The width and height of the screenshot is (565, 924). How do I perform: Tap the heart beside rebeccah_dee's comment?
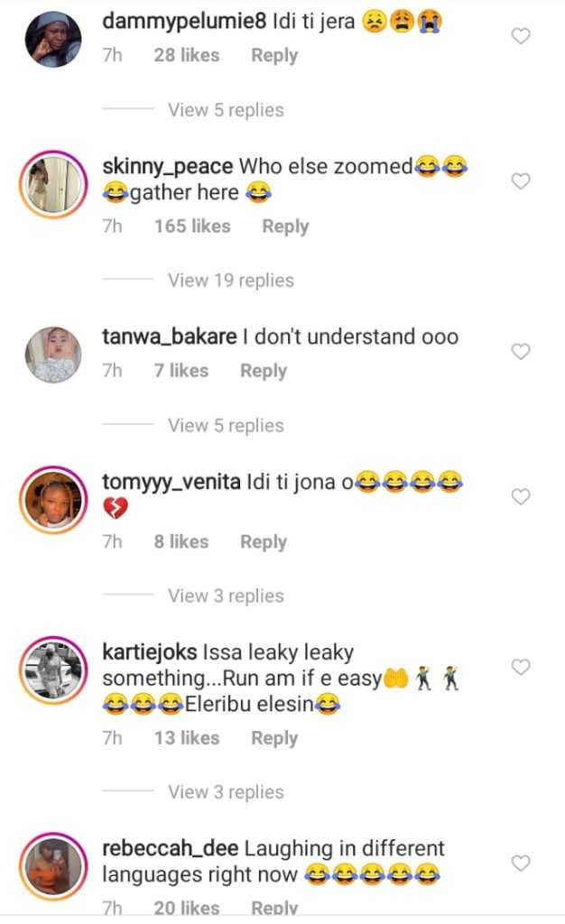coord(521,864)
